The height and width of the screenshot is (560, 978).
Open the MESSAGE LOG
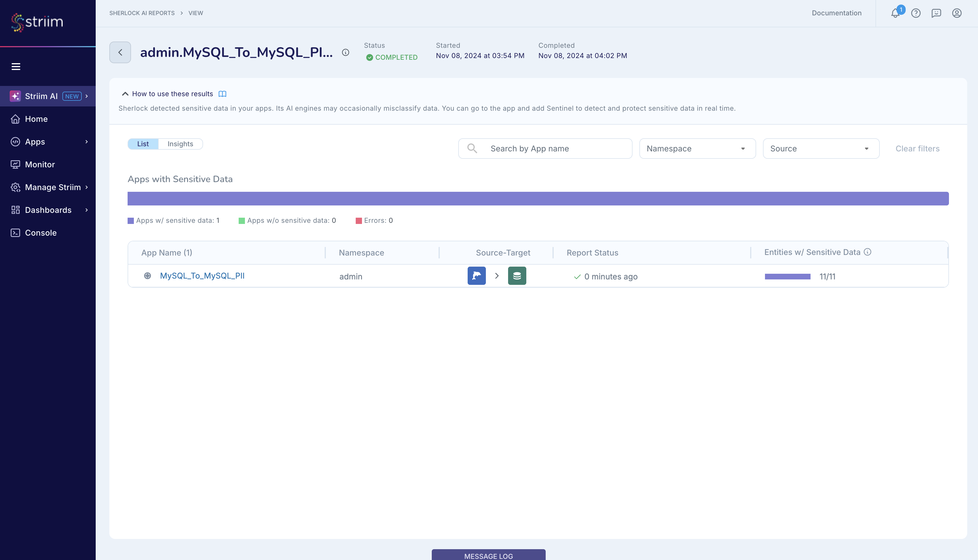pos(488,556)
